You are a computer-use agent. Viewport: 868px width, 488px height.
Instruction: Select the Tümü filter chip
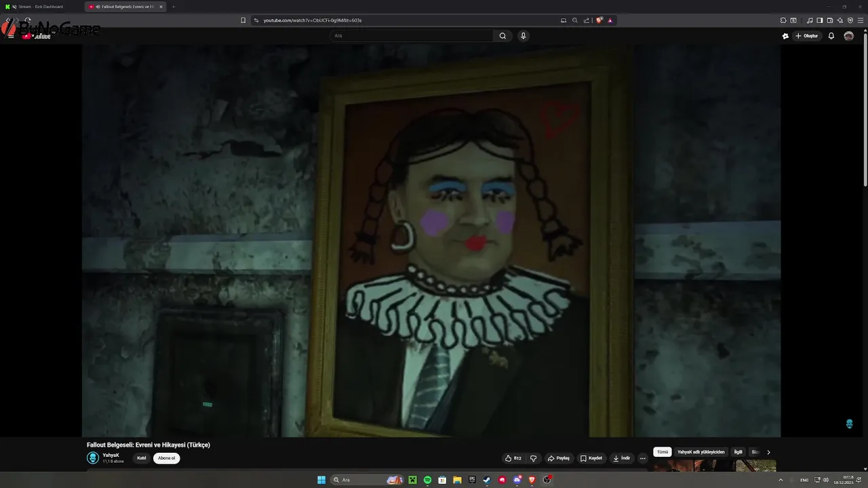point(663,452)
